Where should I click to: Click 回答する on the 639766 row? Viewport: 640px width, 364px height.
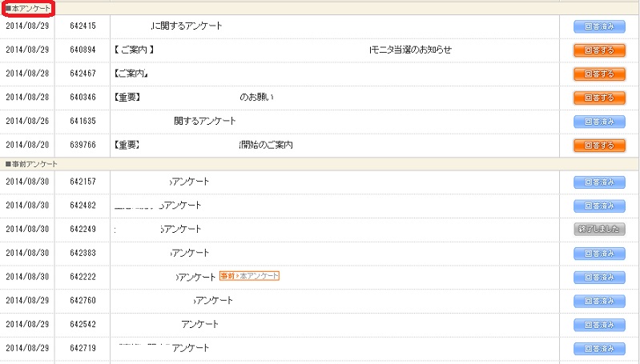(x=599, y=146)
